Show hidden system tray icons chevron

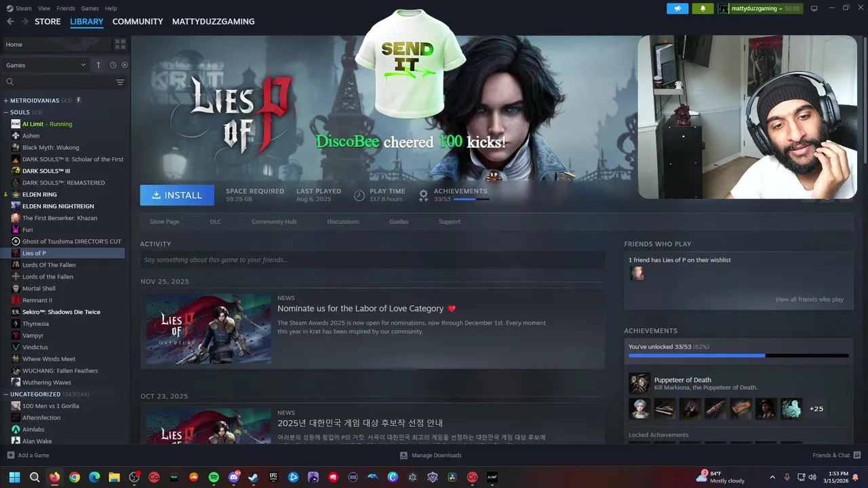tap(772, 477)
